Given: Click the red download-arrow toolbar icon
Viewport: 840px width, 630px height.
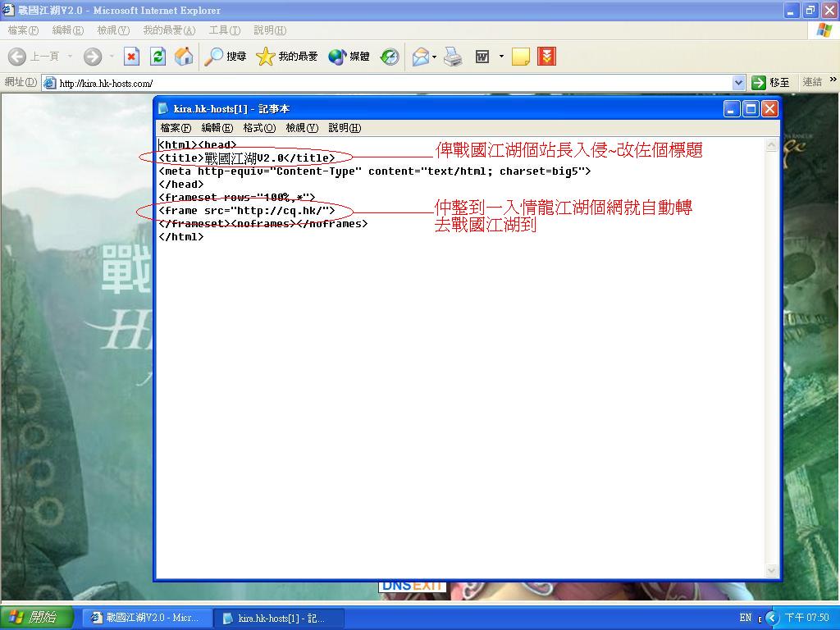Looking at the screenshot, I should coord(546,57).
